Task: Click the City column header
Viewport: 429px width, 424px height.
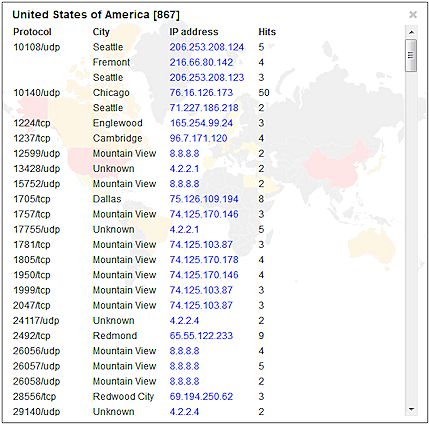Action: [x=101, y=32]
